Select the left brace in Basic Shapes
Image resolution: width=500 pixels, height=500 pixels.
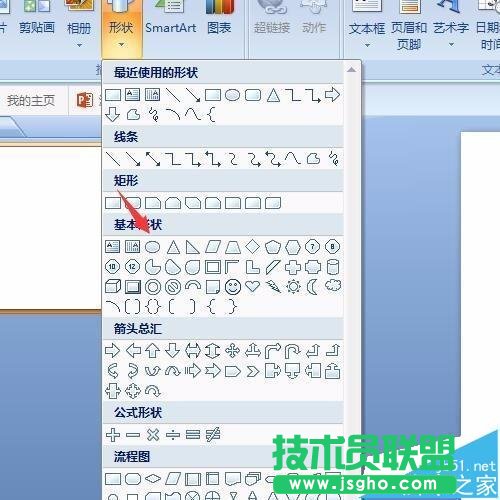coord(212,307)
